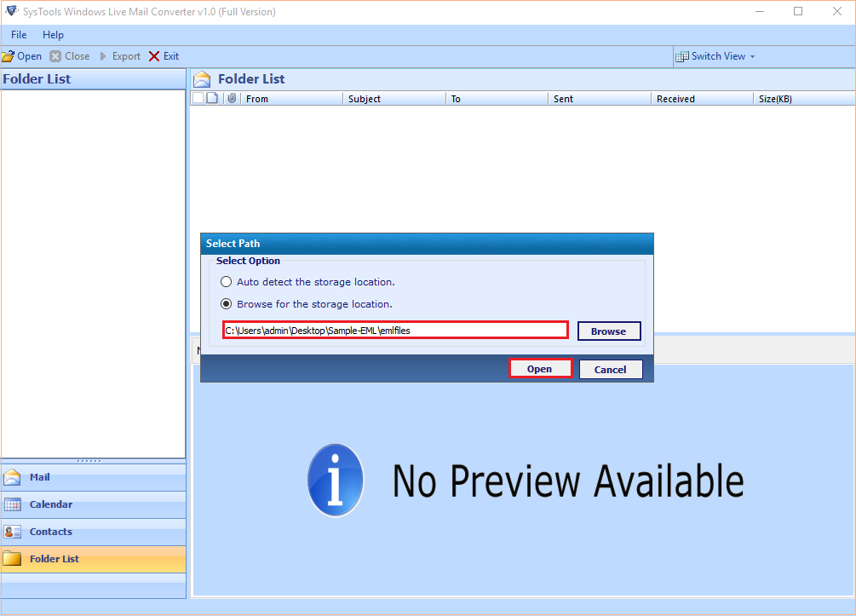Click the Close toolbar button

tap(69, 56)
